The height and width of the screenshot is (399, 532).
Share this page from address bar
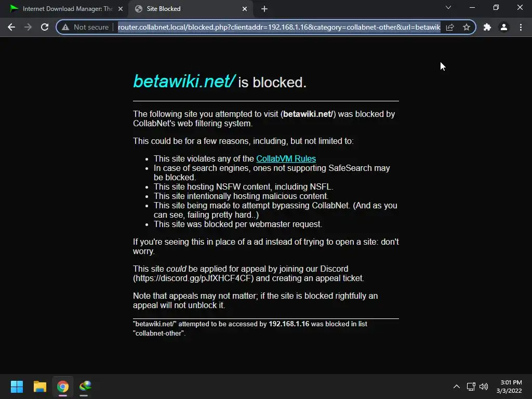pos(450,27)
